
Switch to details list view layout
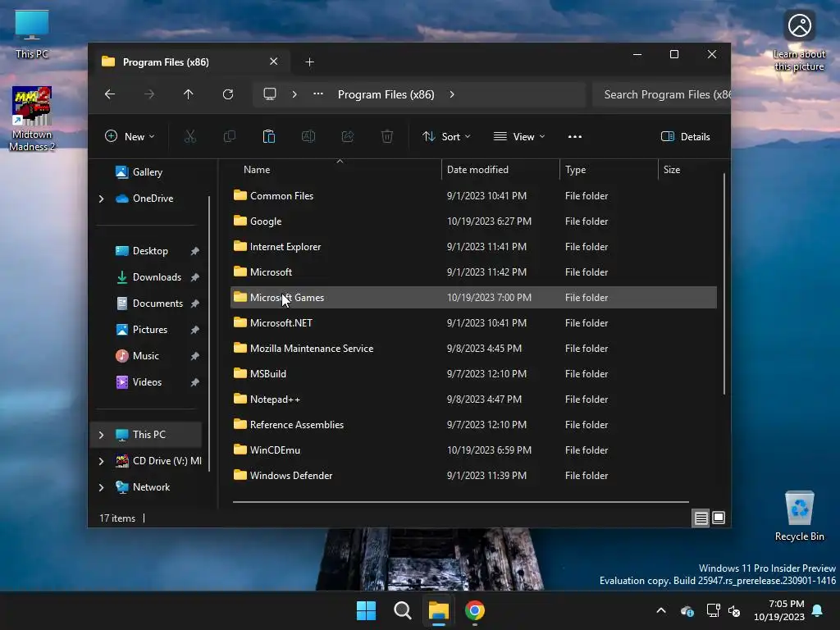pos(701,518)
